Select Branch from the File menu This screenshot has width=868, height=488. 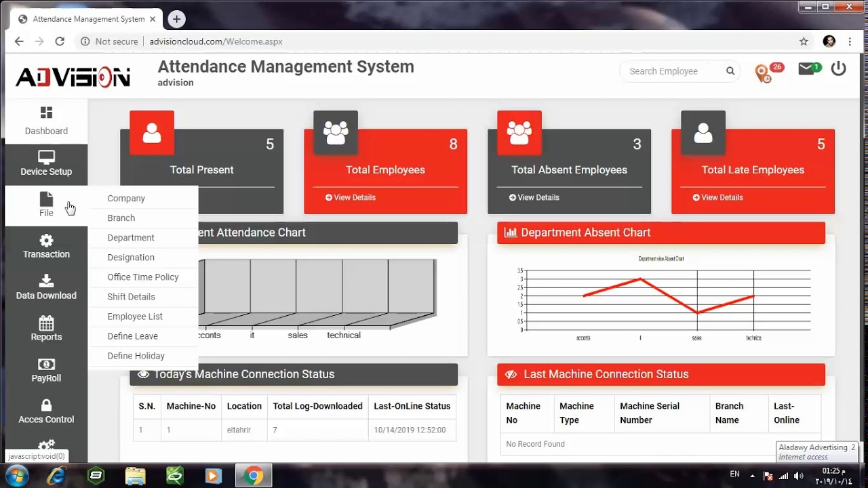pyautogui.click(x=121, y=218)
